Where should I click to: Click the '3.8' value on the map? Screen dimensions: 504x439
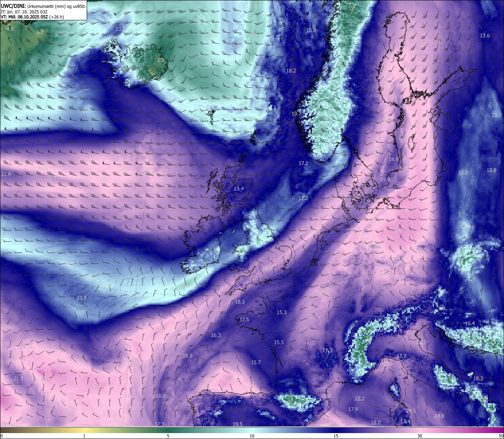(290, 400)
